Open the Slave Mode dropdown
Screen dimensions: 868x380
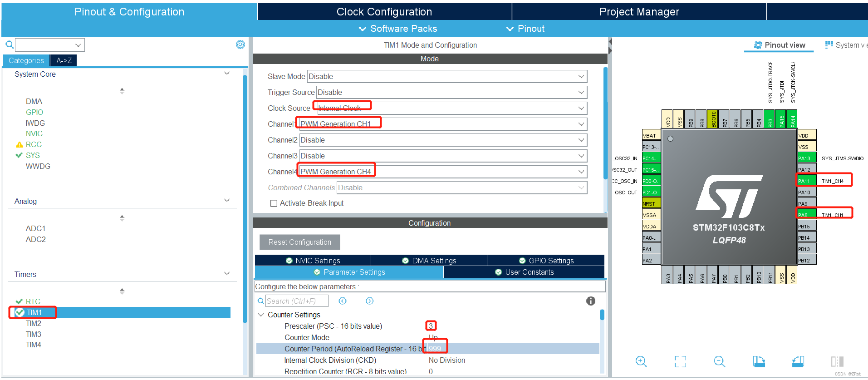point(447,76)
